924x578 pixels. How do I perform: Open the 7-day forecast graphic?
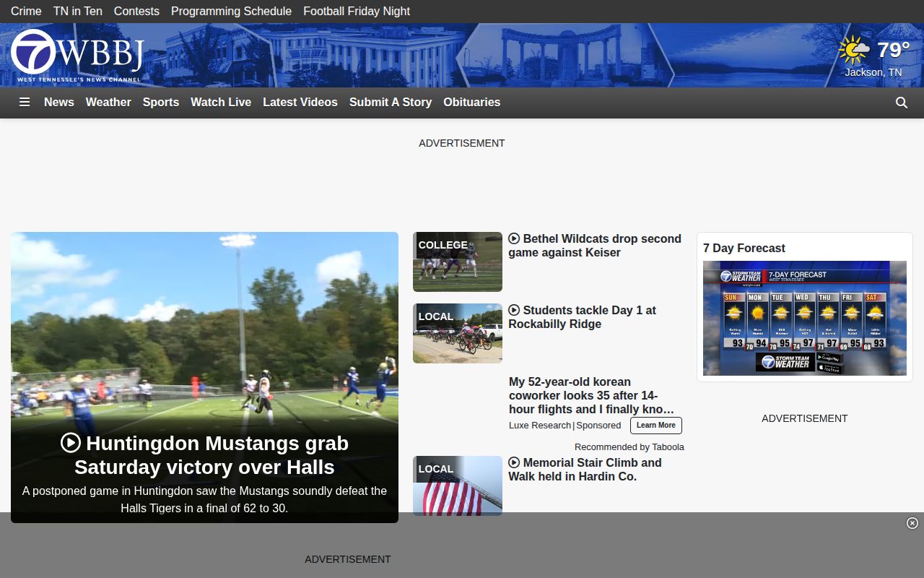(805, 318)
